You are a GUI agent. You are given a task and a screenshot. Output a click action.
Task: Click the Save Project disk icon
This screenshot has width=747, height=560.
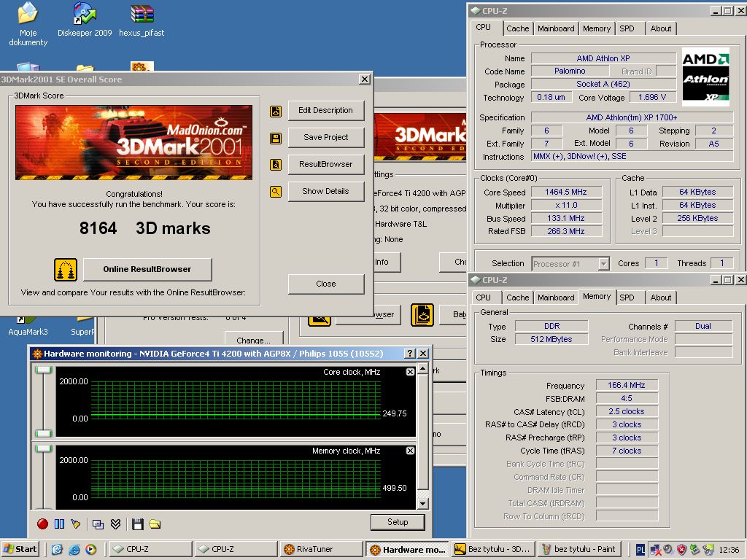[275, 139]
